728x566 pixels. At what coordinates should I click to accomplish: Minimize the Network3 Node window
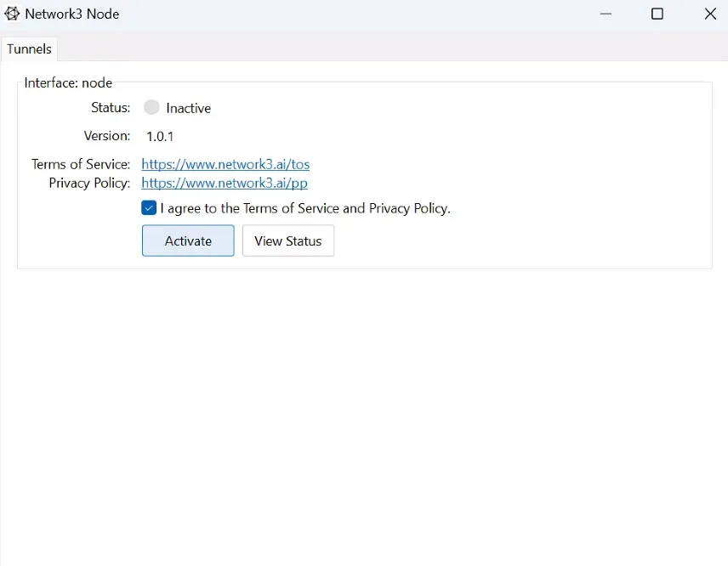click(x=606, y=14)
